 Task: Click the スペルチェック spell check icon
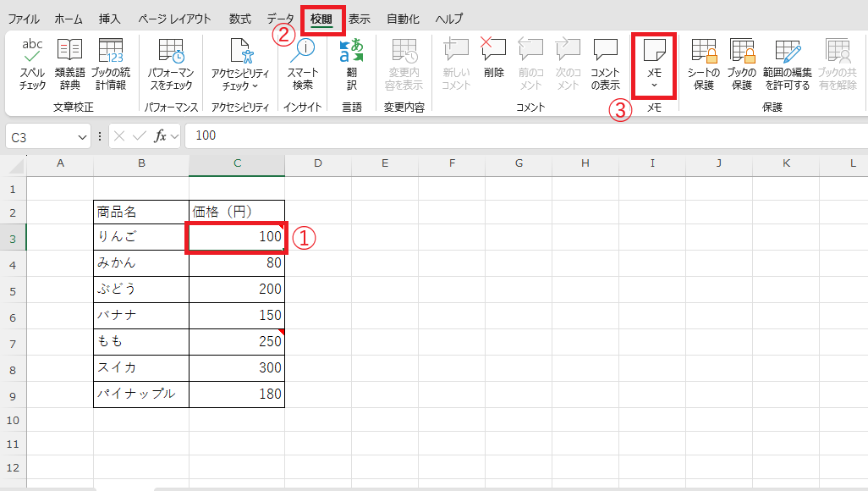click(x=32, y=63)
